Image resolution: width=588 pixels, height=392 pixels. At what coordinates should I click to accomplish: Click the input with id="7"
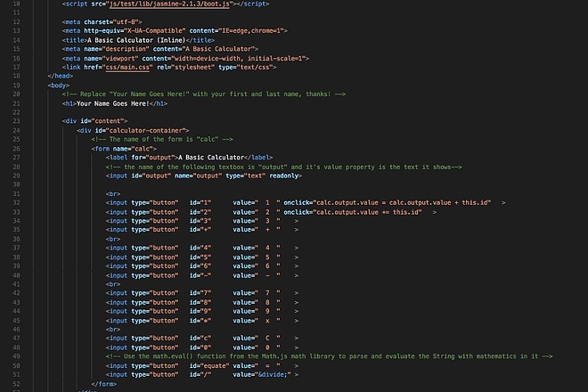pos(201,293)
